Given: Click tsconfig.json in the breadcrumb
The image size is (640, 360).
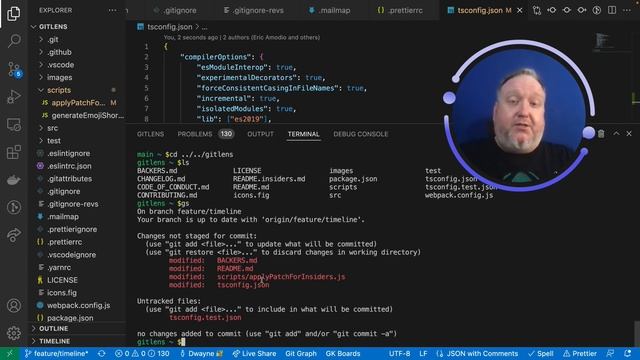Looking at the screenshot, I should 169,27.
